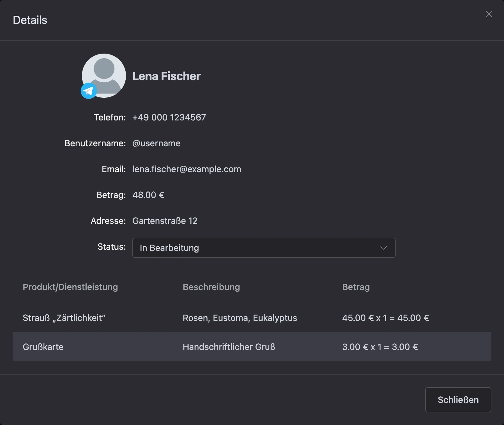Click the phone number +49 000 1234567
The width and height of the screenshot is (504, 425).
click(169, 117)
